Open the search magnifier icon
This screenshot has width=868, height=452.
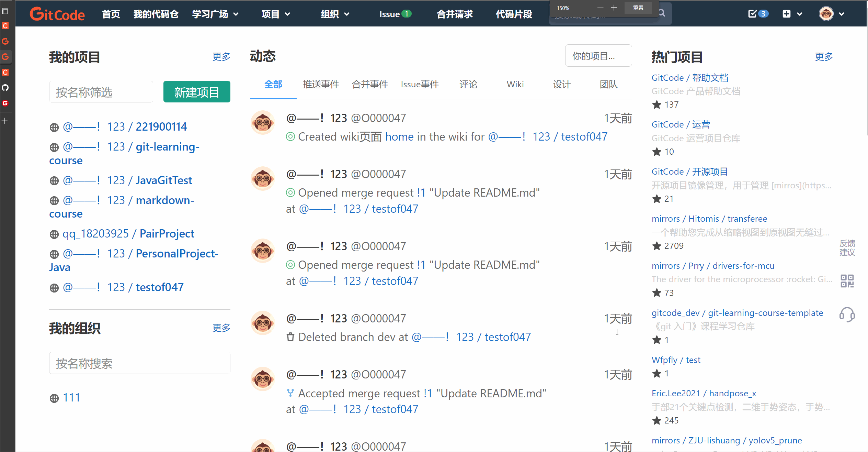pyautogui.click(x=662, y=13)
